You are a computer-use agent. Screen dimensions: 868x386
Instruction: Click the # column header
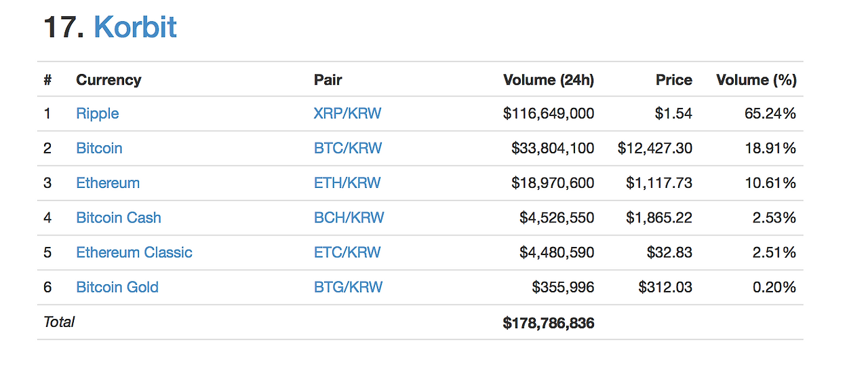tap(47, 79)
